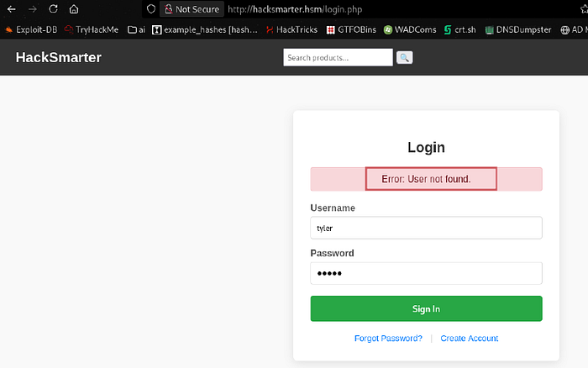Go to the browser home page
Viewport: 588px width, 368px height.
(x=74, y=9)
